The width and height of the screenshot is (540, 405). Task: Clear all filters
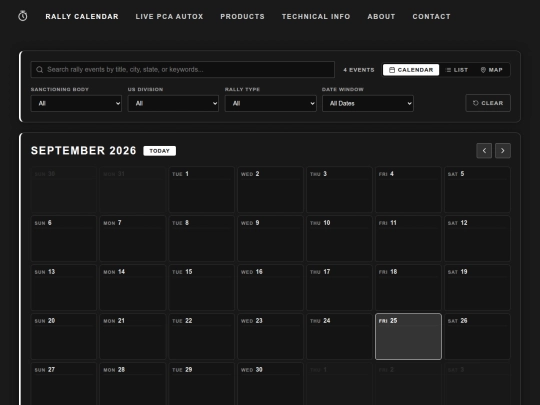click(x=488, y=103)
